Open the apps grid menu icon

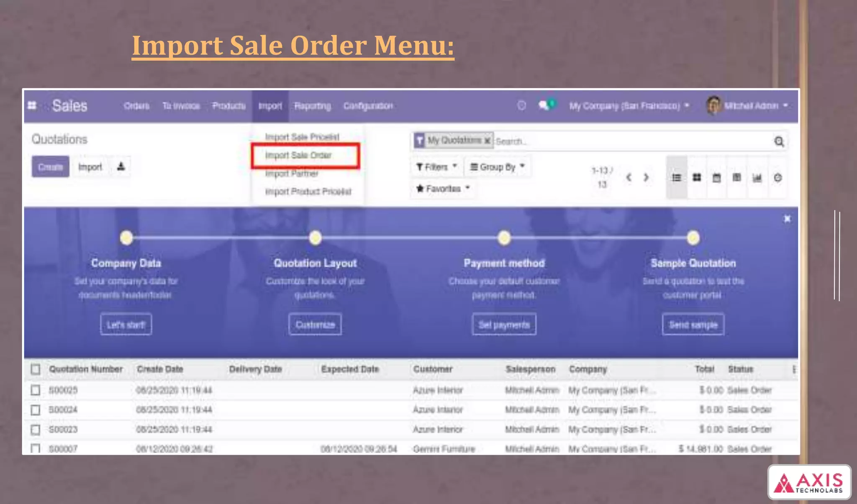(32, 105)
